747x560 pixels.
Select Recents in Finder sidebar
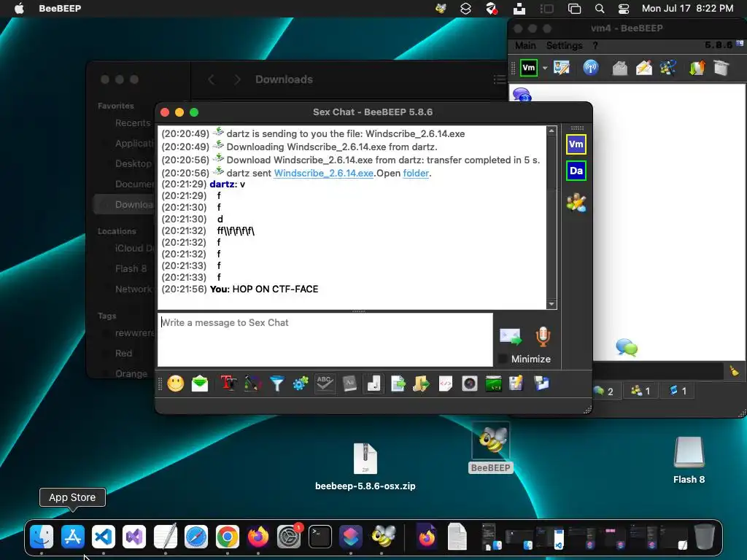point(133,122)
